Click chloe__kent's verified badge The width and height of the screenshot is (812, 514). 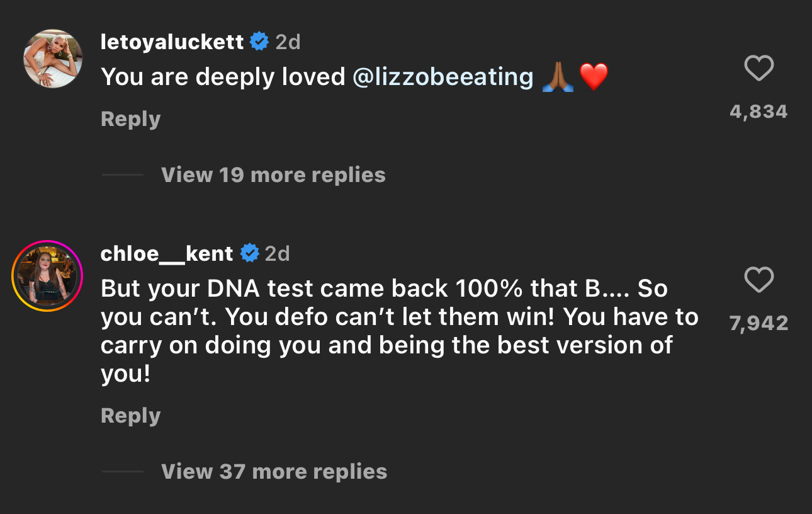[x=249, y=253]
